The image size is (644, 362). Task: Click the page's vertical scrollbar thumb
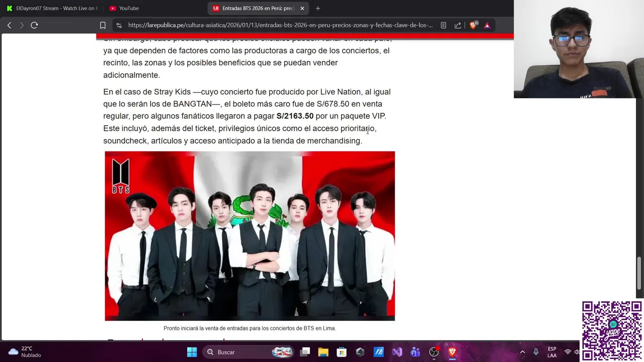click(x=639, y=274)
